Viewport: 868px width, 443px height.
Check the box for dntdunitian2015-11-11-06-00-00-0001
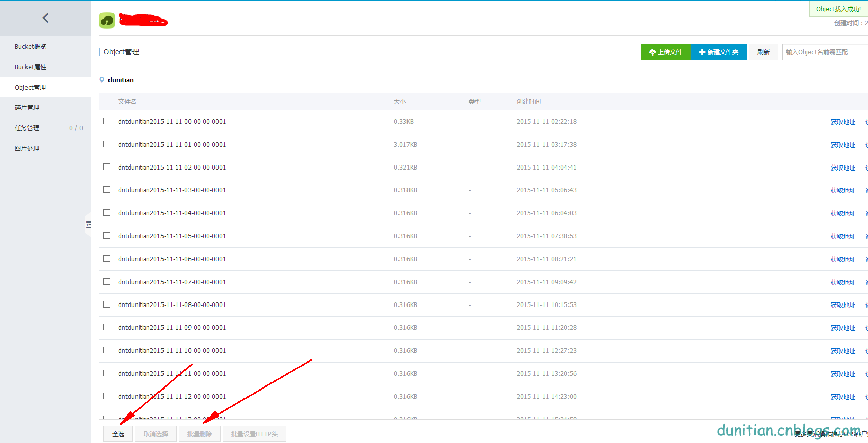tap(107, 259)
